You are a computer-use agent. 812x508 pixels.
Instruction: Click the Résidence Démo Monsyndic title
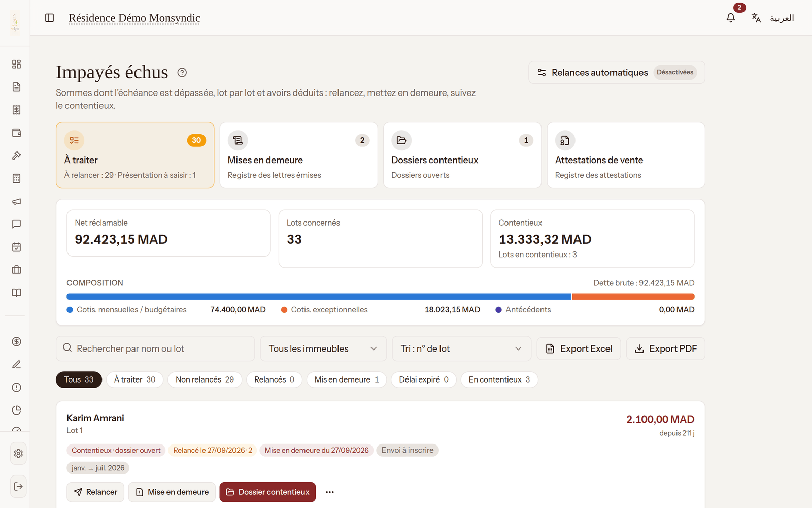[134, 18]
